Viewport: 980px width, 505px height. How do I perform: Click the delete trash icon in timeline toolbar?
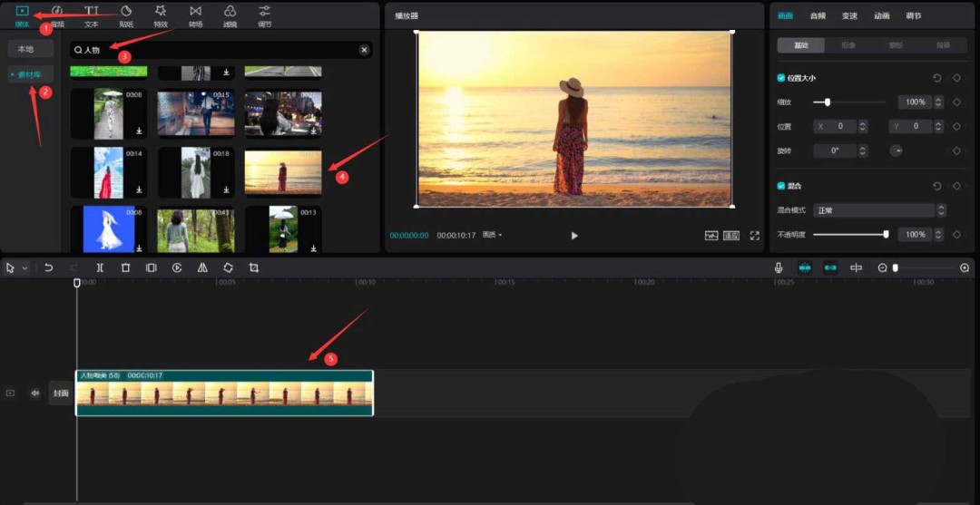[126, 268]
